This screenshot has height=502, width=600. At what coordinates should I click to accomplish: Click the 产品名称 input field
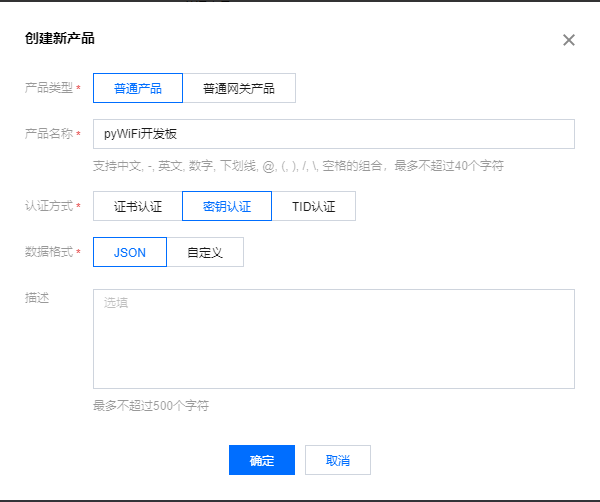(x=334, y=134)
